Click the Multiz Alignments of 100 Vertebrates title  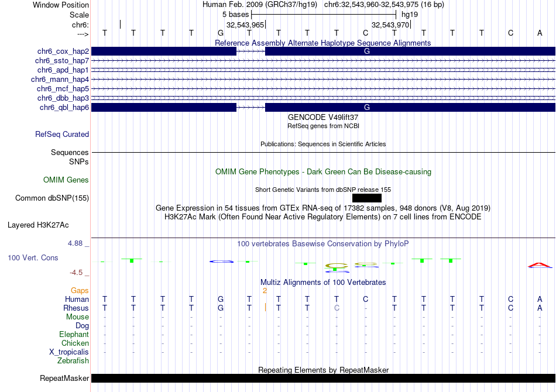coord(323,283)
